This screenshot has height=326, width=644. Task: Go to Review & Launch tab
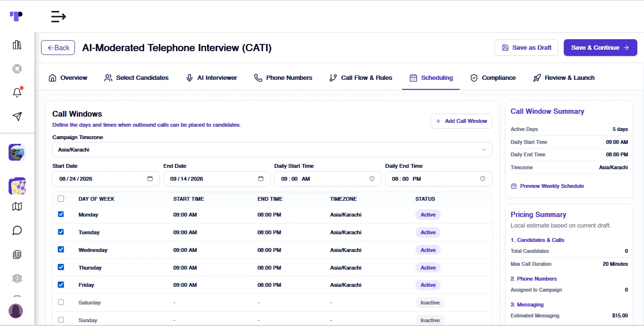564,77
